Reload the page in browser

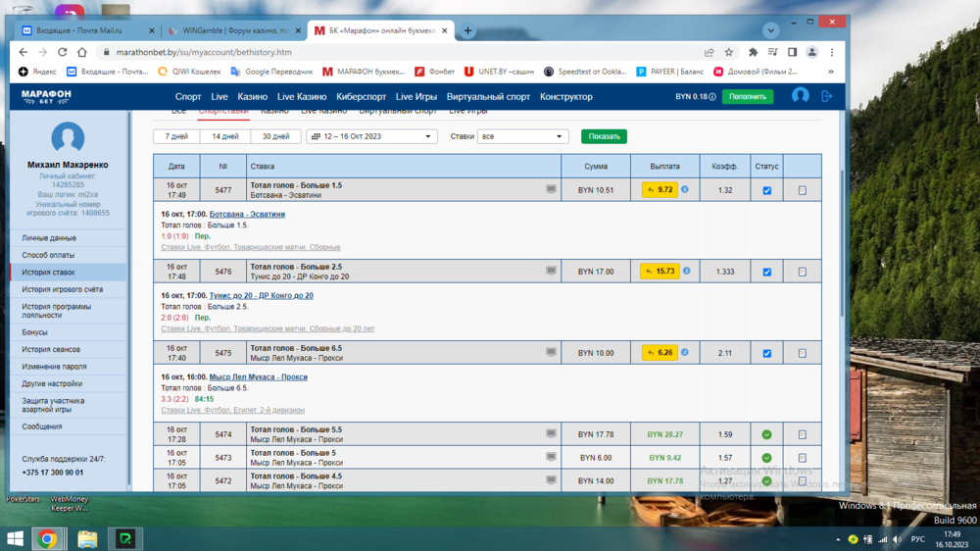point(62,52)
